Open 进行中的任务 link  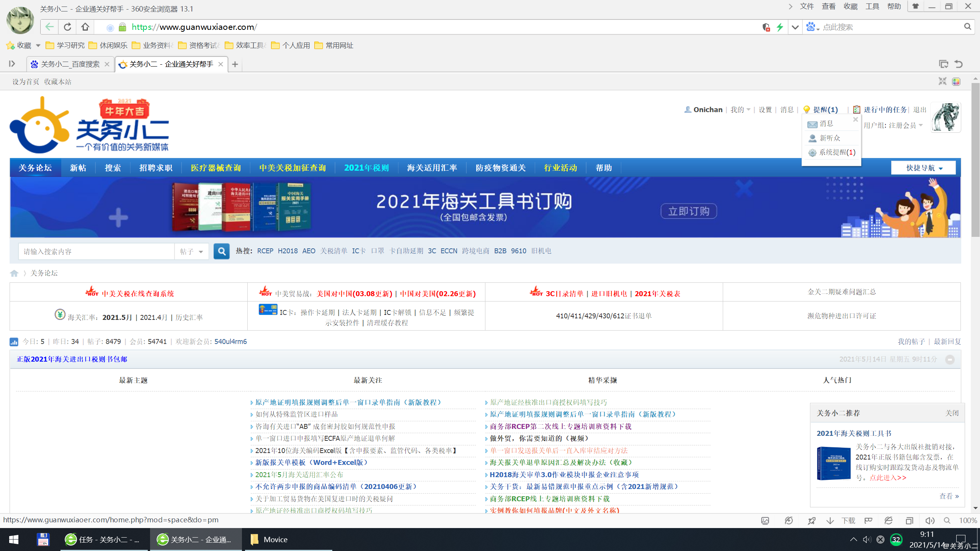point(885,109)
